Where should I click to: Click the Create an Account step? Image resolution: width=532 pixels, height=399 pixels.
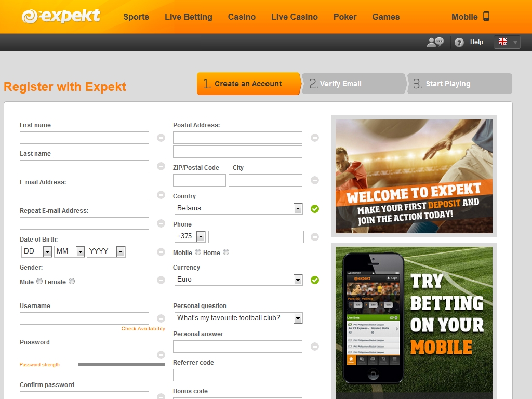pos(248,84)
